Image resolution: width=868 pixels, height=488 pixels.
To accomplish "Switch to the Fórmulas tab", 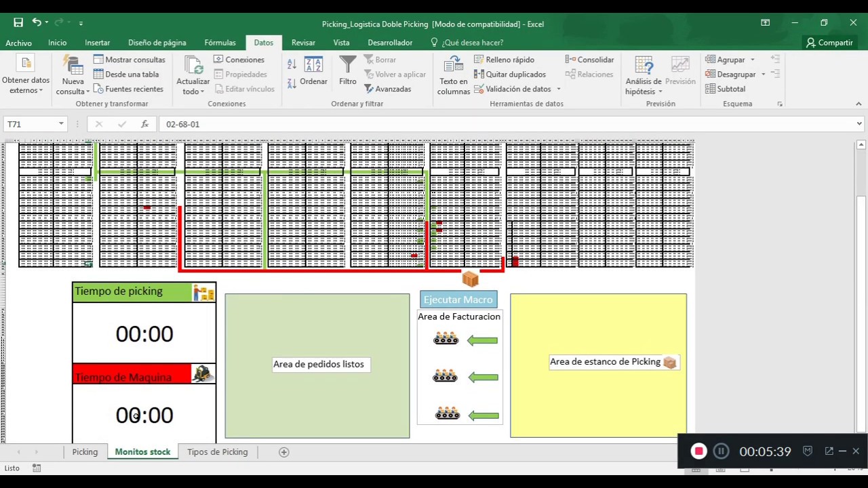I will pyautogui.click(x=220, y=43).
